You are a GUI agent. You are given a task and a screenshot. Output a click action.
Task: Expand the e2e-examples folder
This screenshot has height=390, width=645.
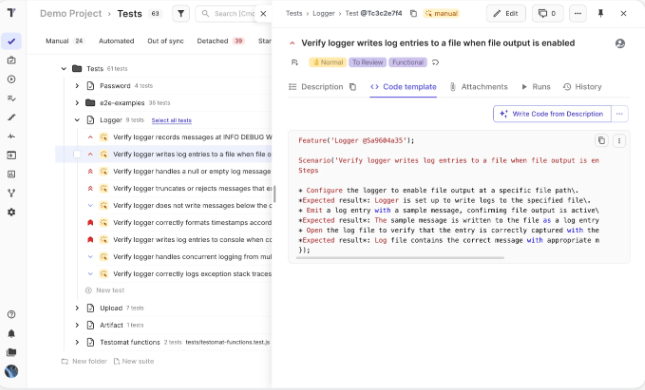tap(77, 103)
